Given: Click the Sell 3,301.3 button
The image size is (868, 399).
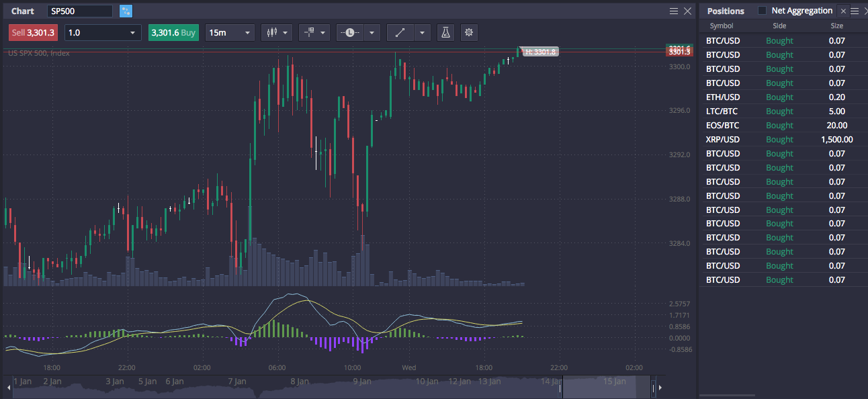Looking at the screenshot, I should point(33,32).
